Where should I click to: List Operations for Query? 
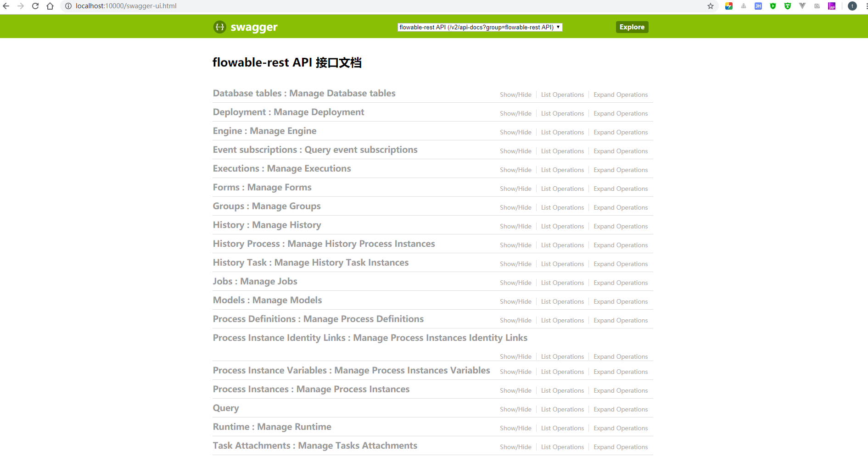click(562, 409)
